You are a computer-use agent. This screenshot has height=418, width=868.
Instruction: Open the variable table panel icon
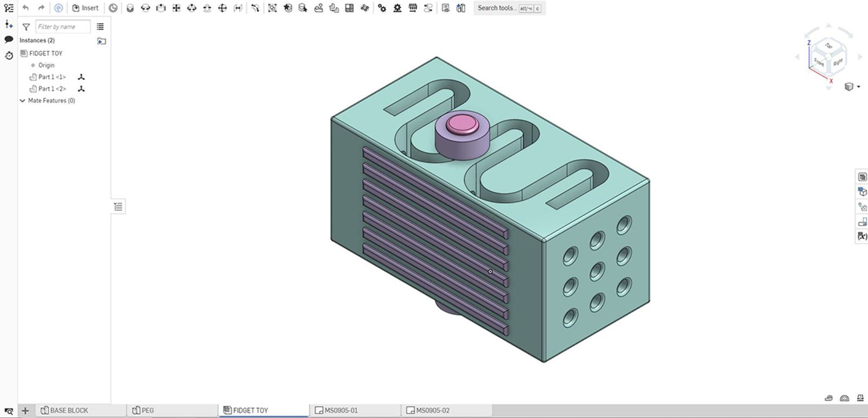[862, 236]
